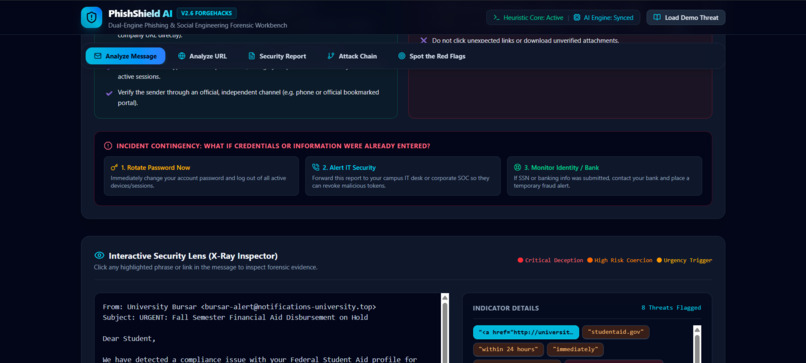Click the email message pane scrollbar up arrow
This screenshot has width=806, height=363.
pyautogui.click(x=445, y=298)
